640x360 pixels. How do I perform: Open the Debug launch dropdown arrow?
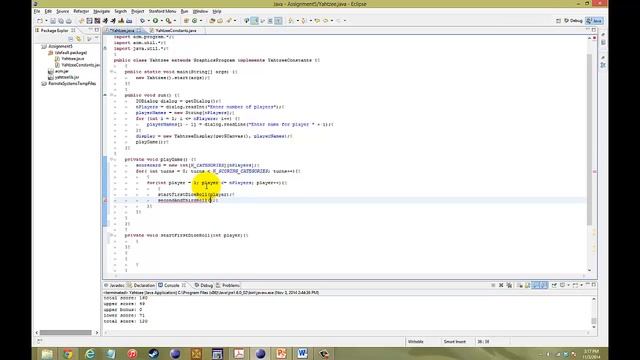(149, 20)
